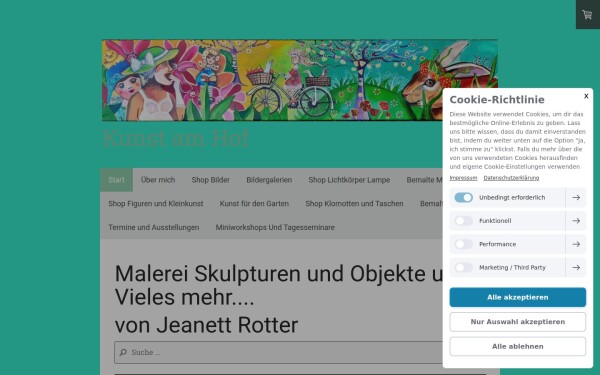Open Miniworkshops Und Tagesseminare
This screenshot has height=375, width=600.
tap(275, 227)
